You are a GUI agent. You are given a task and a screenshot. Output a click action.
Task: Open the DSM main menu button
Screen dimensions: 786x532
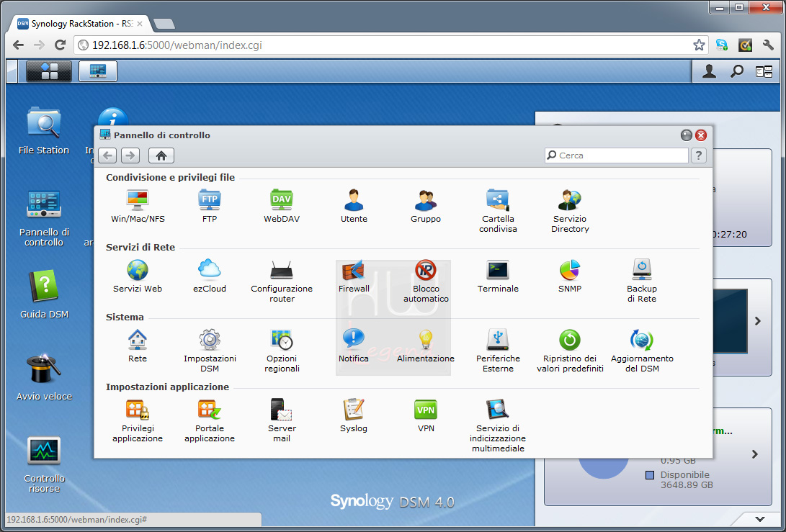point(49,71)
